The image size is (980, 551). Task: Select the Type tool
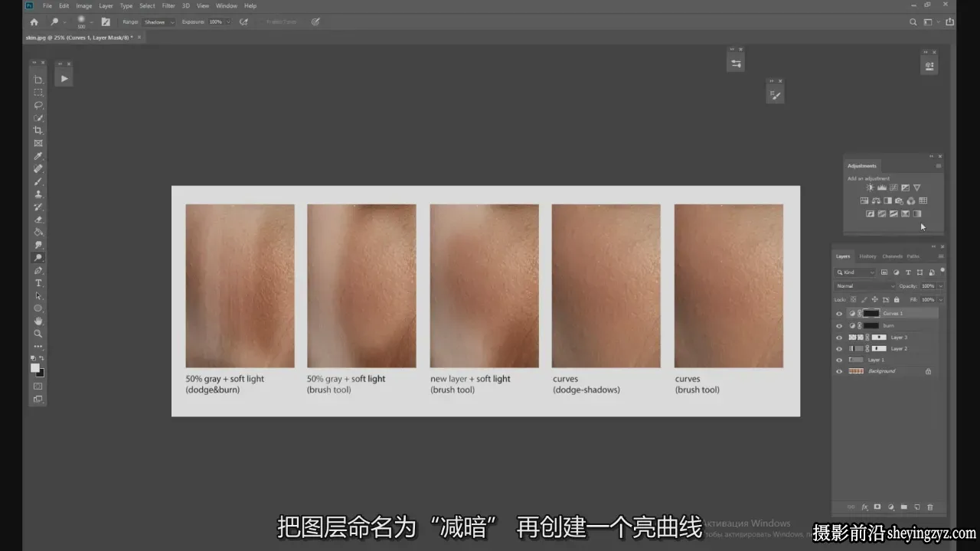(38, 283)
